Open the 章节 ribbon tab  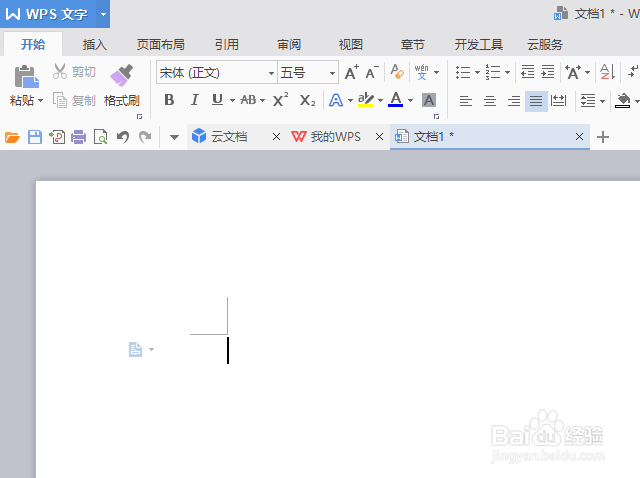[413, 44]
